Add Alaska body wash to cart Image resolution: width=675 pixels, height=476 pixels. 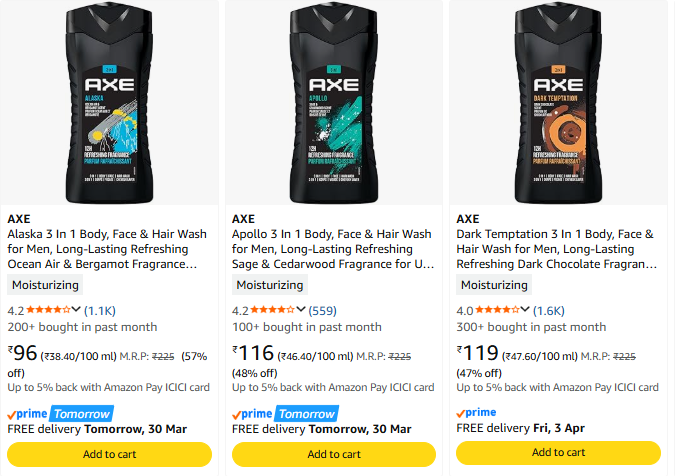[109, 454]
